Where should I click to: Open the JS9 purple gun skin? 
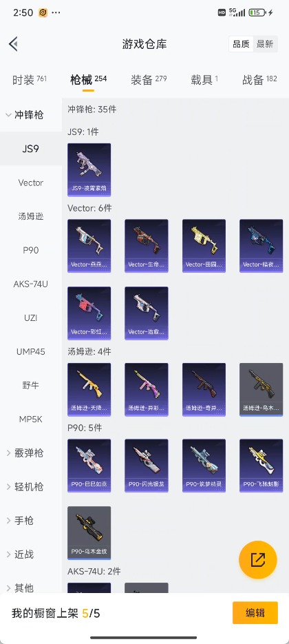(x=89, y=169)
